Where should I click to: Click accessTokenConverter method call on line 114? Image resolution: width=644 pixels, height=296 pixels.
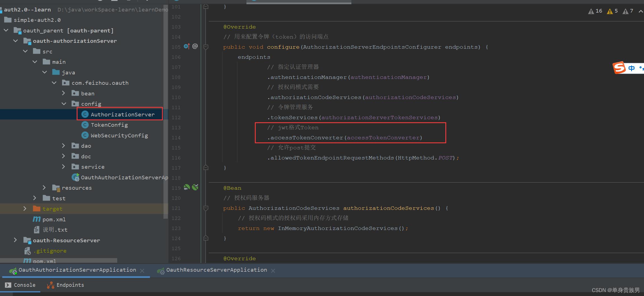(307, 137)
